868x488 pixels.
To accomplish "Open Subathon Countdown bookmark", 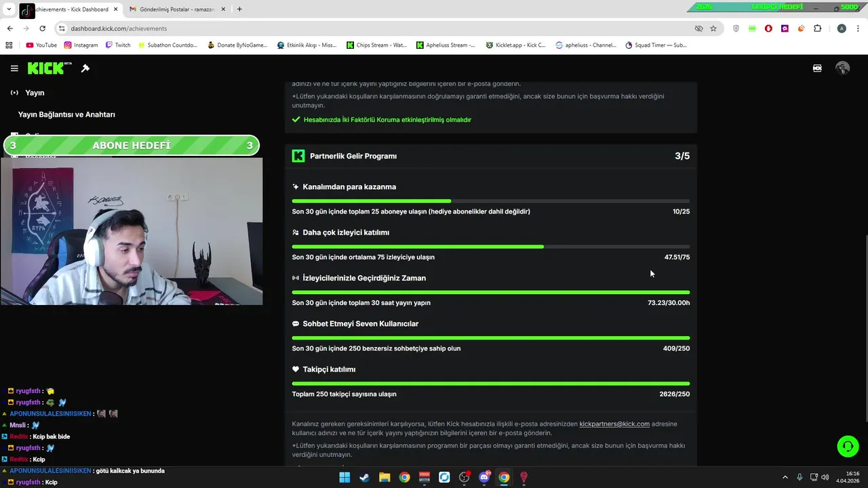I will coord(167,45).
